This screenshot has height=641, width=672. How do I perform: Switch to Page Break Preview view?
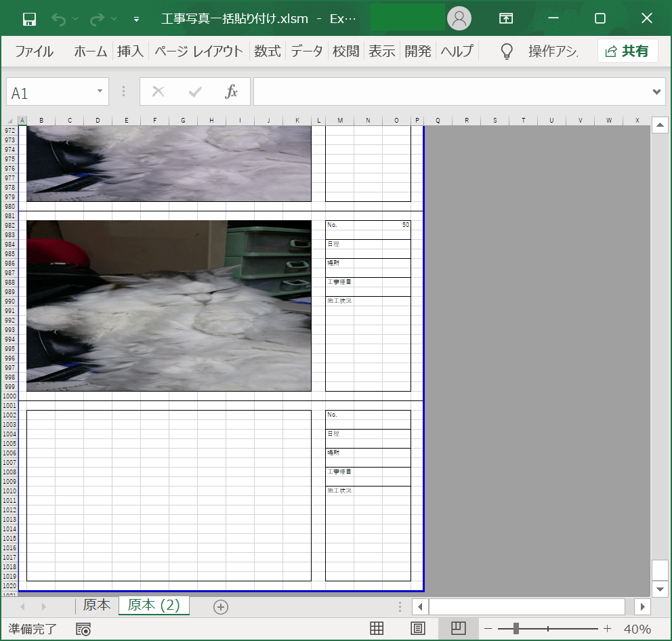point(459,629)
